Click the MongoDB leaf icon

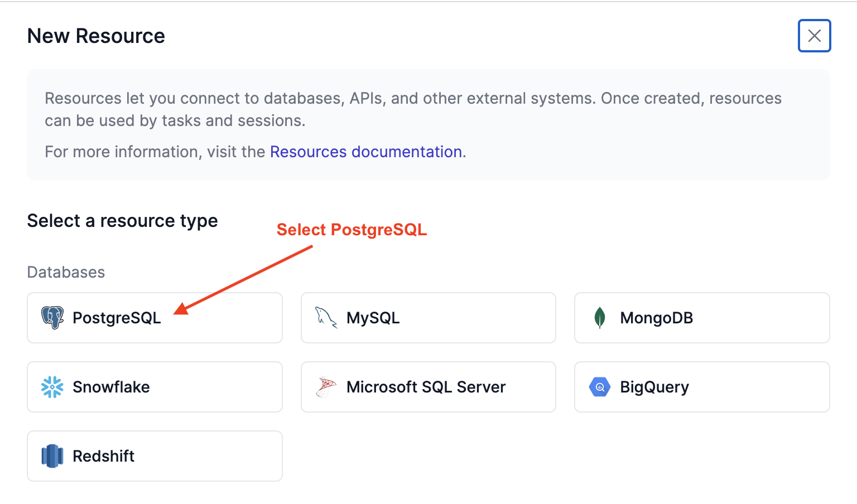click(x=600, y=318)
